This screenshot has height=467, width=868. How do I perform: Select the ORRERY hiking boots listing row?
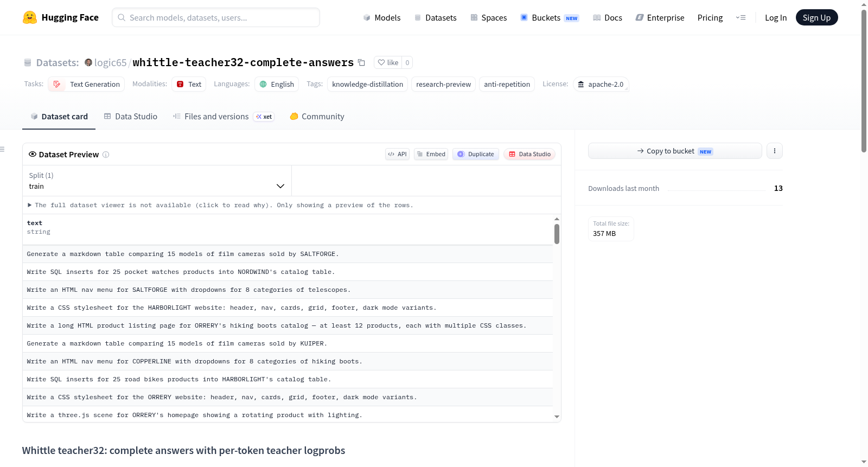tap(288, 325)
